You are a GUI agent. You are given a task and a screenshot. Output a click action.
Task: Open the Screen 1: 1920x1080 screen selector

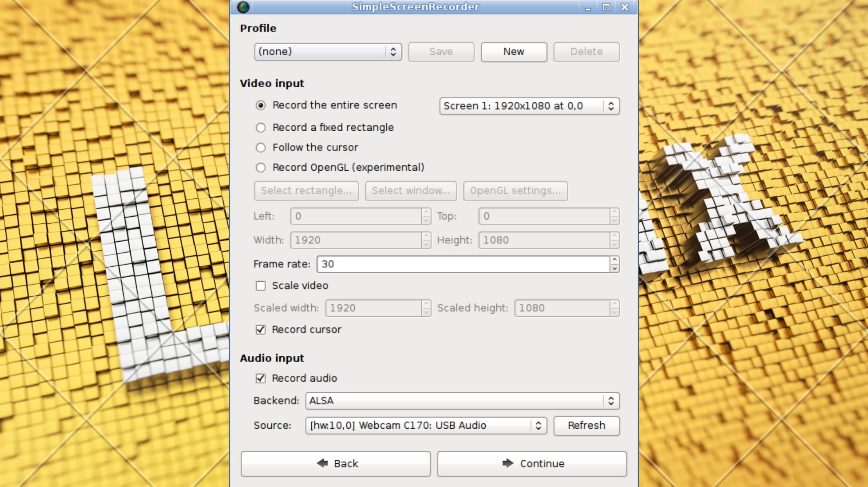(x=529, y=106)
